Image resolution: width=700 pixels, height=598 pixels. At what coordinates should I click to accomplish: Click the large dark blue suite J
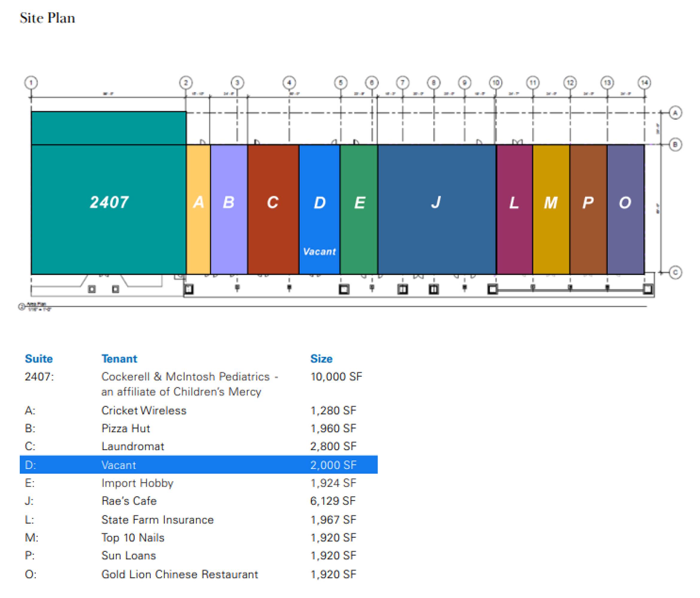pos(436,209)
